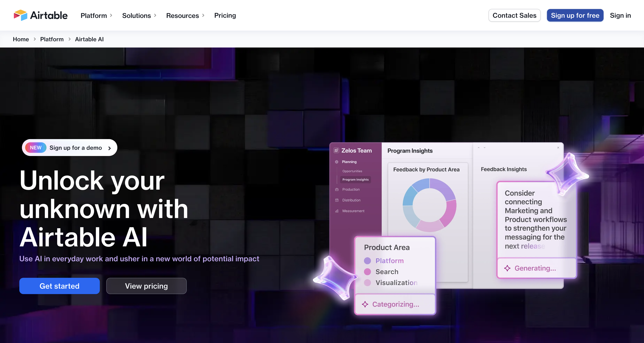The height and width of the screenshot is (343, 644).
Task: Expand the Platform menu in the top navigation
Action: [97, 15]
